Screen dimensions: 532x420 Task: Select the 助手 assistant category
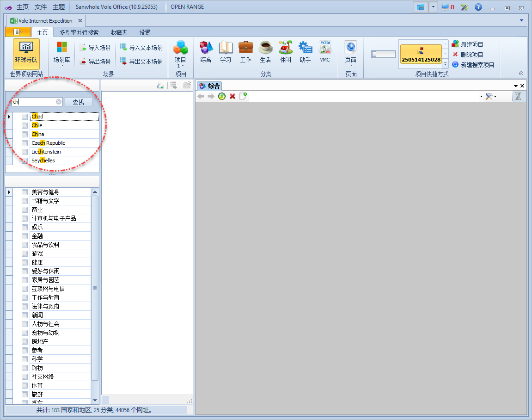tap(305, 52)
